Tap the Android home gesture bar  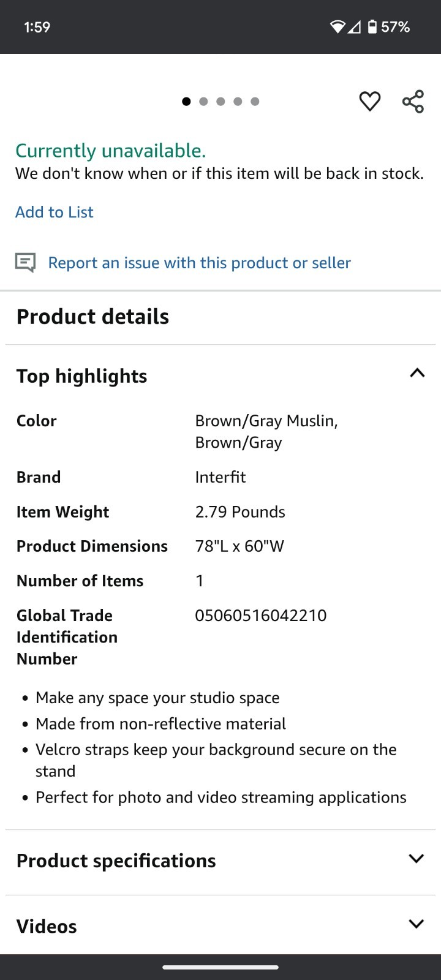221,968
